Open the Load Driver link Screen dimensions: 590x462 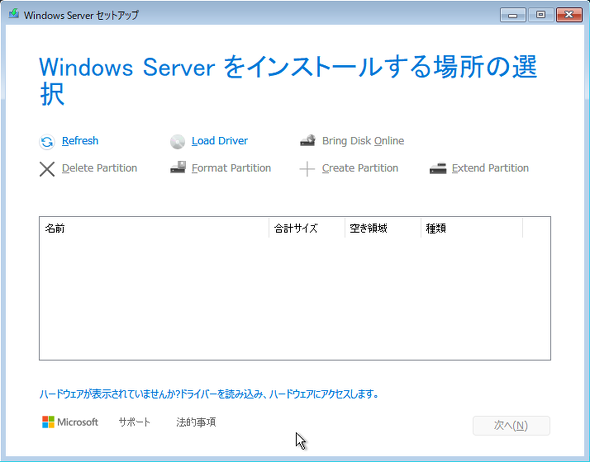[x=220, y=141]
